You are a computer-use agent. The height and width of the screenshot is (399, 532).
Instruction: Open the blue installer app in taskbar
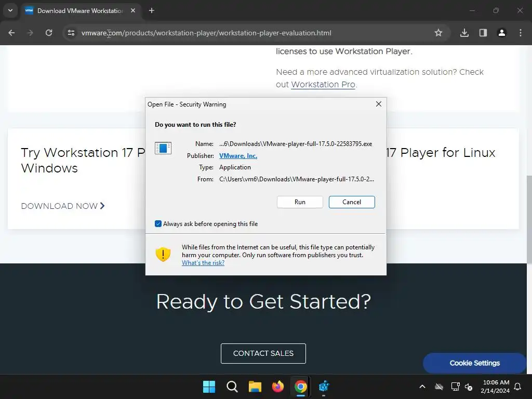[324, 387]
